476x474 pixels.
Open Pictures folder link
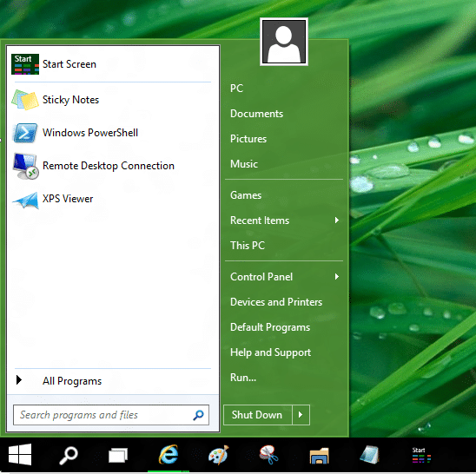(x=248, y=139)
